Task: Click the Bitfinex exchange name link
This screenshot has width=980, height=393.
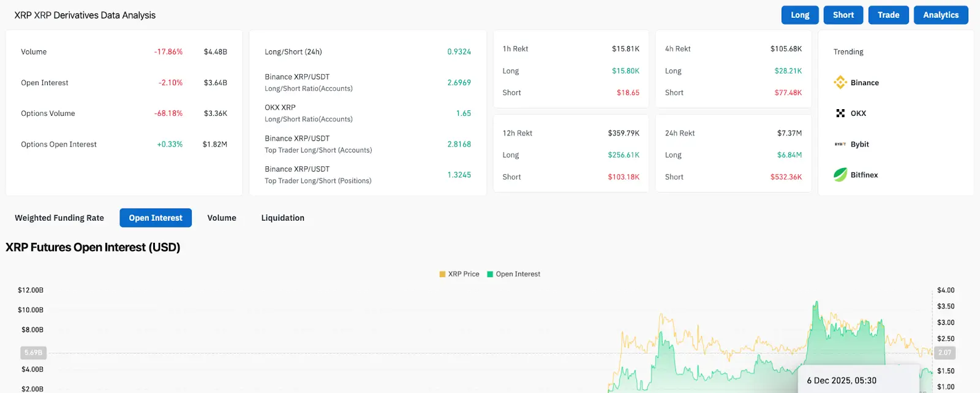Action: point(864,175)
